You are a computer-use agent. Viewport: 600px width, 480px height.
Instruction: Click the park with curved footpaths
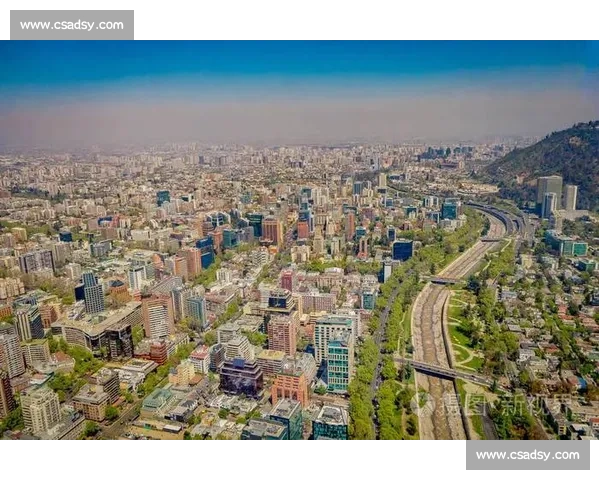tap(465, 333)
